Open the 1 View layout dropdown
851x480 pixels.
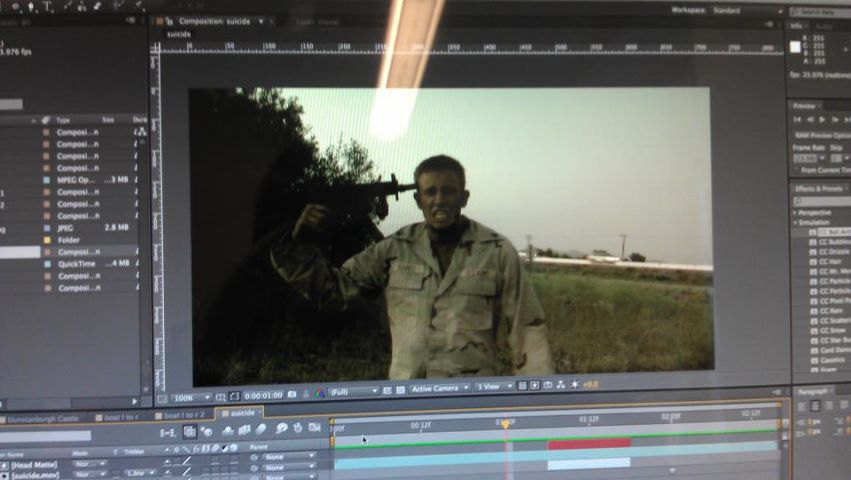(493, 386)
